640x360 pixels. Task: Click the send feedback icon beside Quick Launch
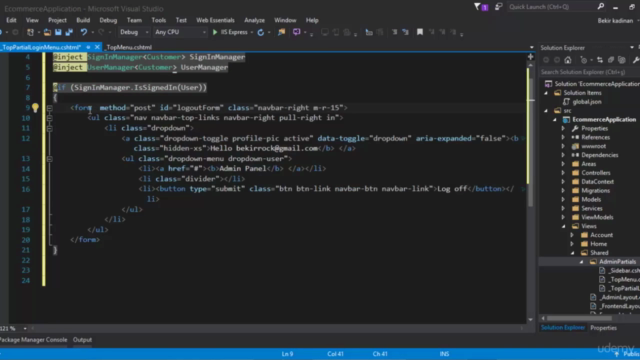point(498,7)
